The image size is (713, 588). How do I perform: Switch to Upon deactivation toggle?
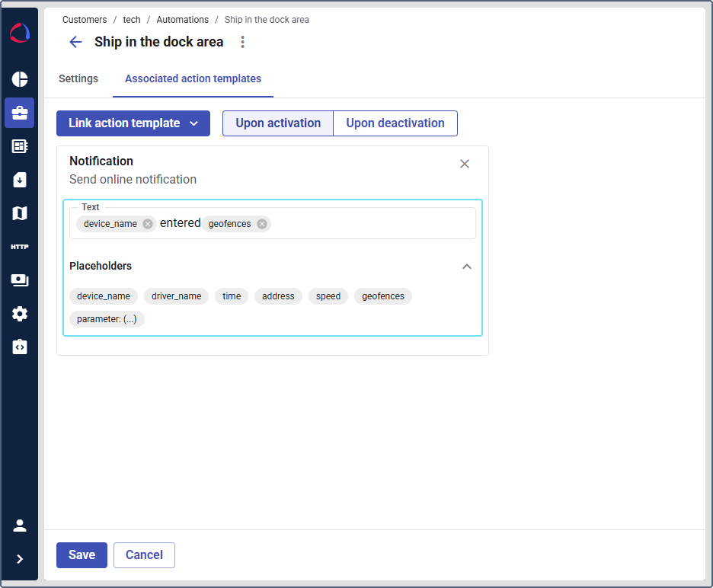(395, 123)
